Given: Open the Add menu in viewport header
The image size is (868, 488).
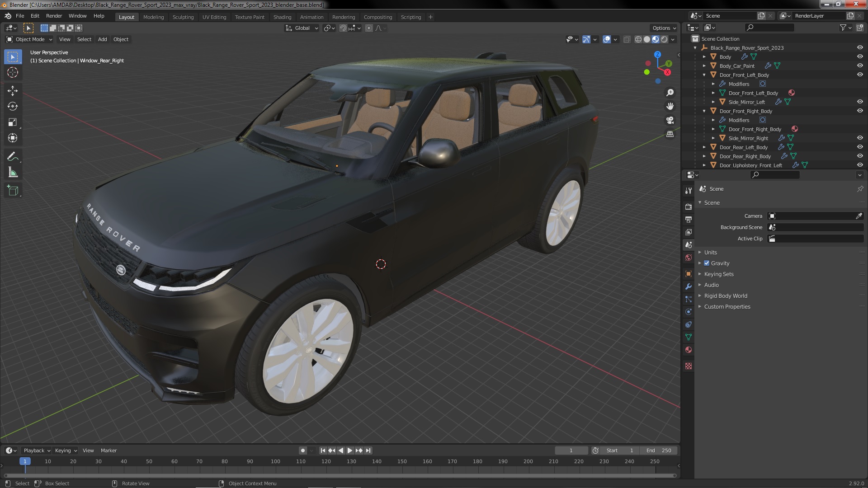Looking at the screenshot, I should pos(103,39).
